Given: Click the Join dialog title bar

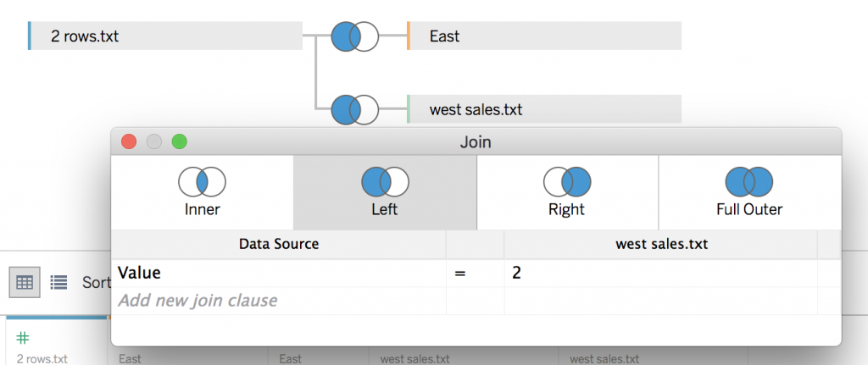Looking at the screenshot, I should coord(476,142).
